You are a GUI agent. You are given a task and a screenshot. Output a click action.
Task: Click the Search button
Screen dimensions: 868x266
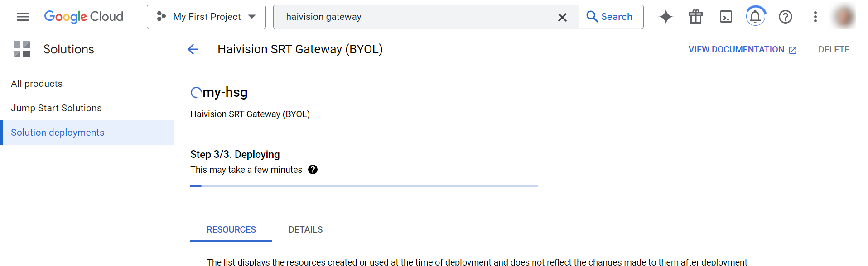610,17
